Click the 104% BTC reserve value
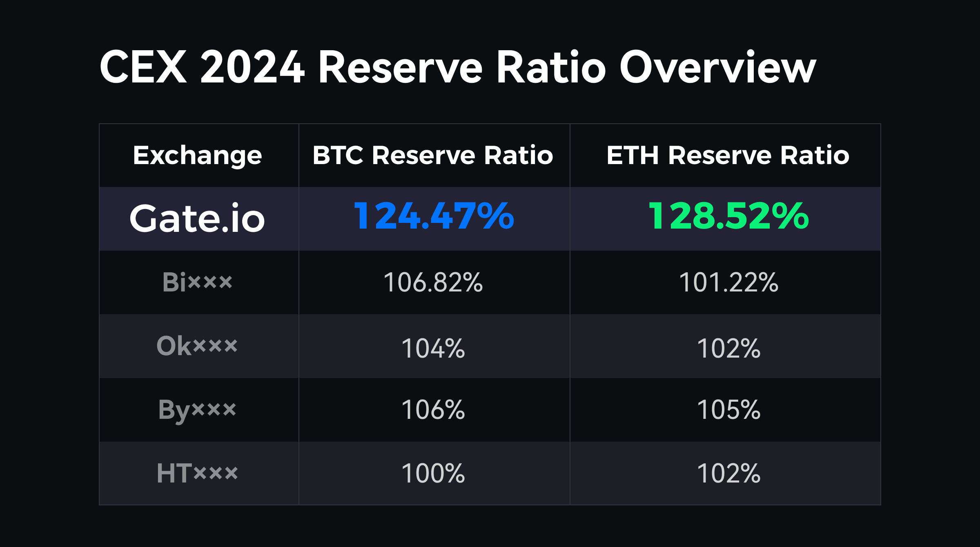The width and height of the screenshot is (980, 547). [x=433, y=349]
